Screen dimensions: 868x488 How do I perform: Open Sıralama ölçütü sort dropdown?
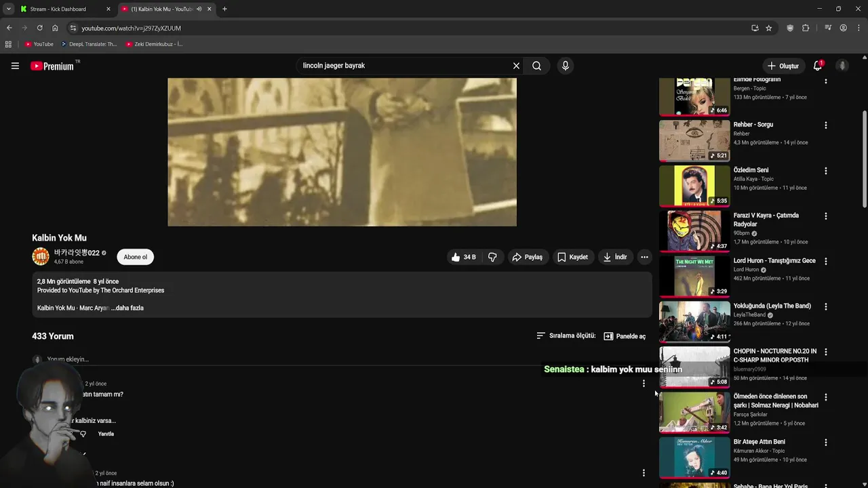[566, 335]
